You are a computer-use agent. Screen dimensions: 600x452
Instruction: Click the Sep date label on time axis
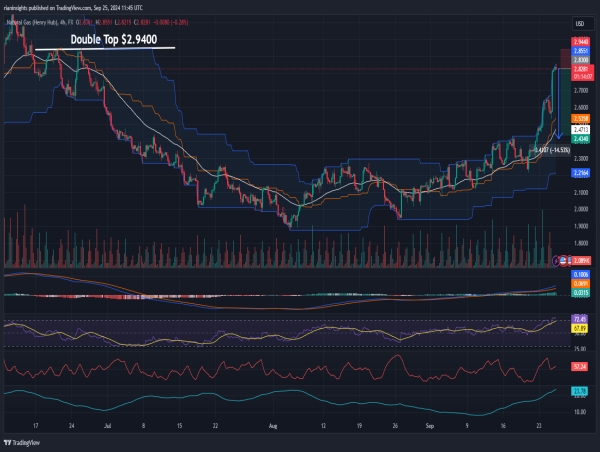click(x=430, y=426)
